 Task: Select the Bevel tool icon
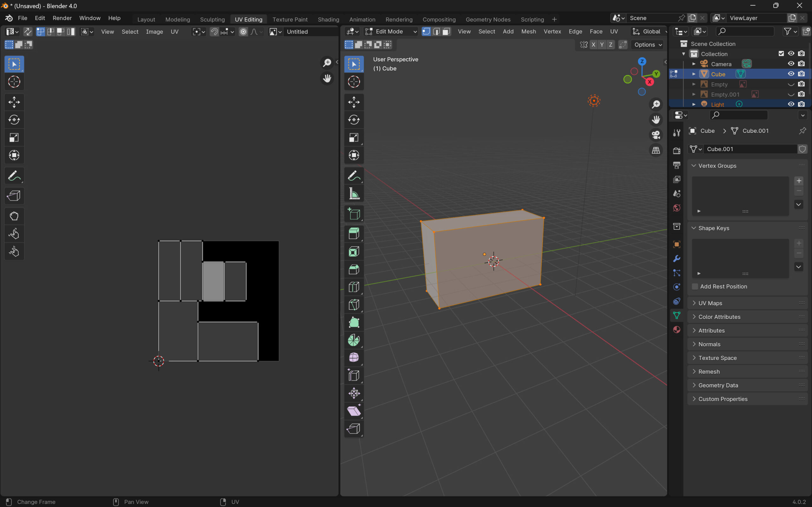click(x=354, y=269)
